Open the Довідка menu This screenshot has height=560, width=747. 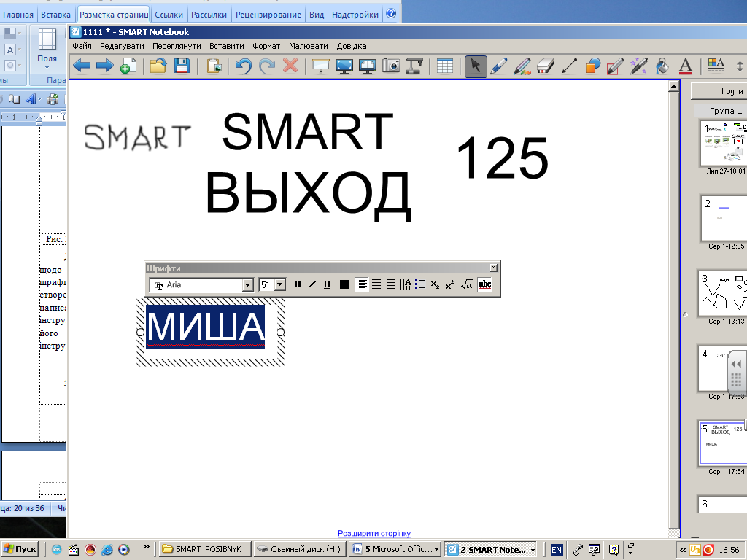coord(352,46)
